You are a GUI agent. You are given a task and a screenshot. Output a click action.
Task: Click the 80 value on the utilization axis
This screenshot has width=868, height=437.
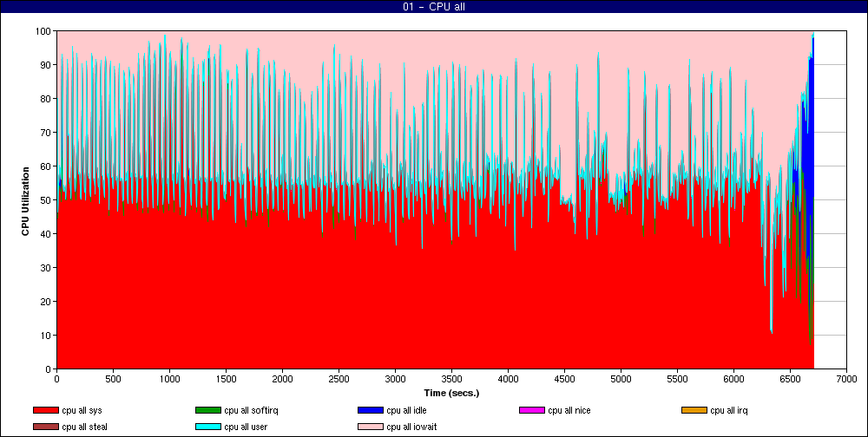pyautogui.click(x=48, y=99)
